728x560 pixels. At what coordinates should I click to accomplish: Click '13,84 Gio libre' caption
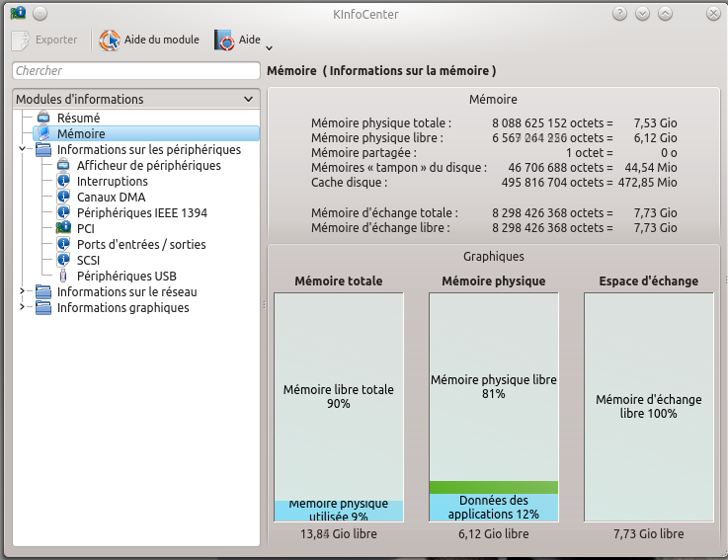pos(339,534)
